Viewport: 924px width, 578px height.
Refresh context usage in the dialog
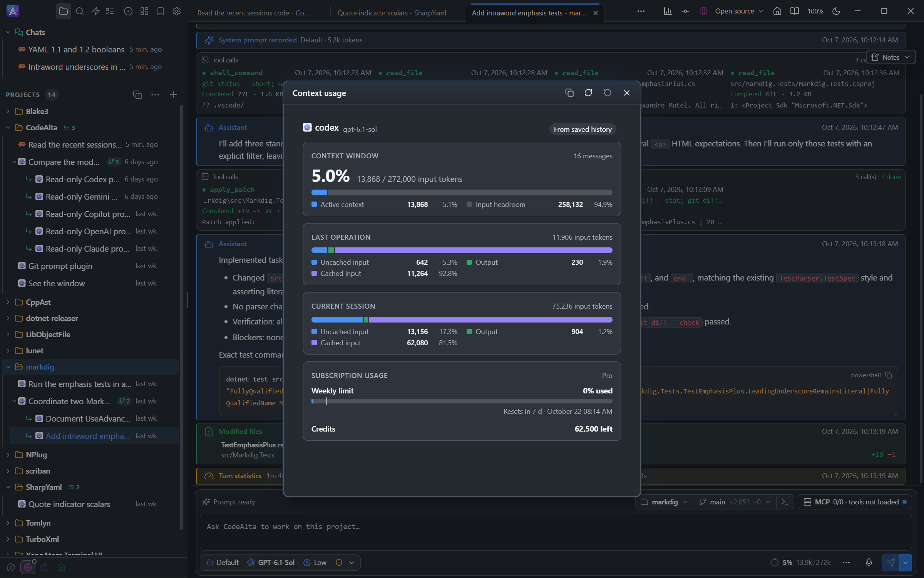click(x=588, y=93)
